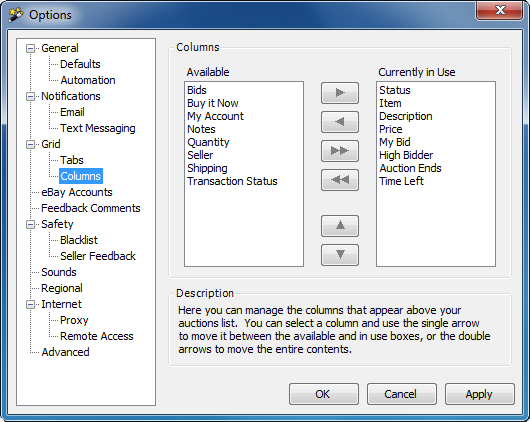The height and width of the screenshot is (422, 530).
Task: Open Tabs under Grid
Action: [x=72, y=160]
